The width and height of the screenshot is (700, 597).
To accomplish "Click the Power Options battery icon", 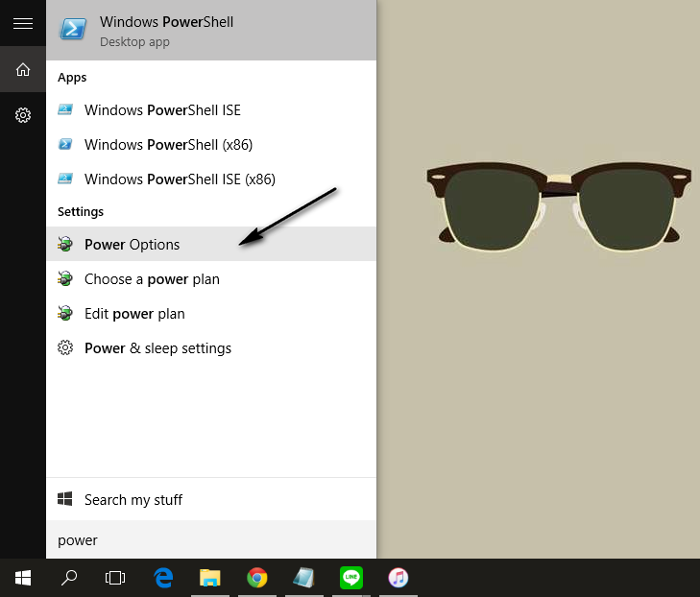I will click(x=65, y=244).
